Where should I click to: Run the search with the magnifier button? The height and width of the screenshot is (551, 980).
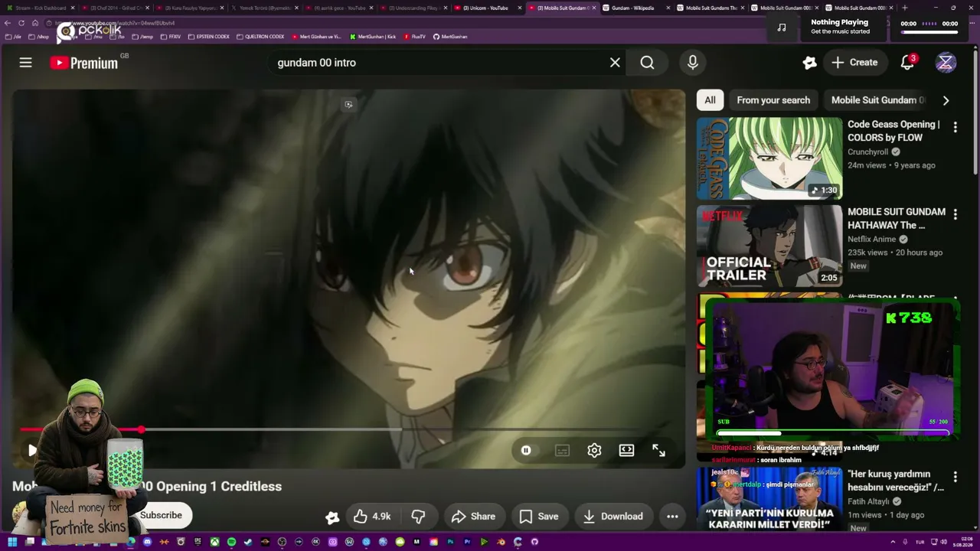[647, 63]
